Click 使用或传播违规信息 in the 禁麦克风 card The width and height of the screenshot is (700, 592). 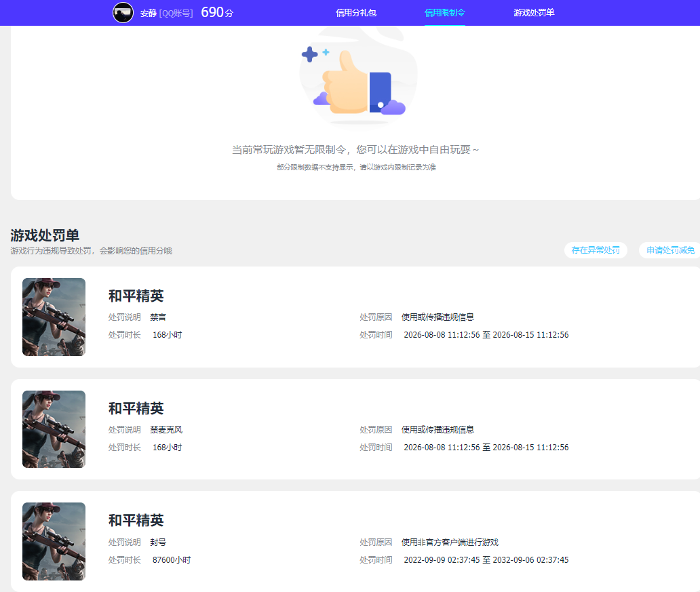[437, 429]
